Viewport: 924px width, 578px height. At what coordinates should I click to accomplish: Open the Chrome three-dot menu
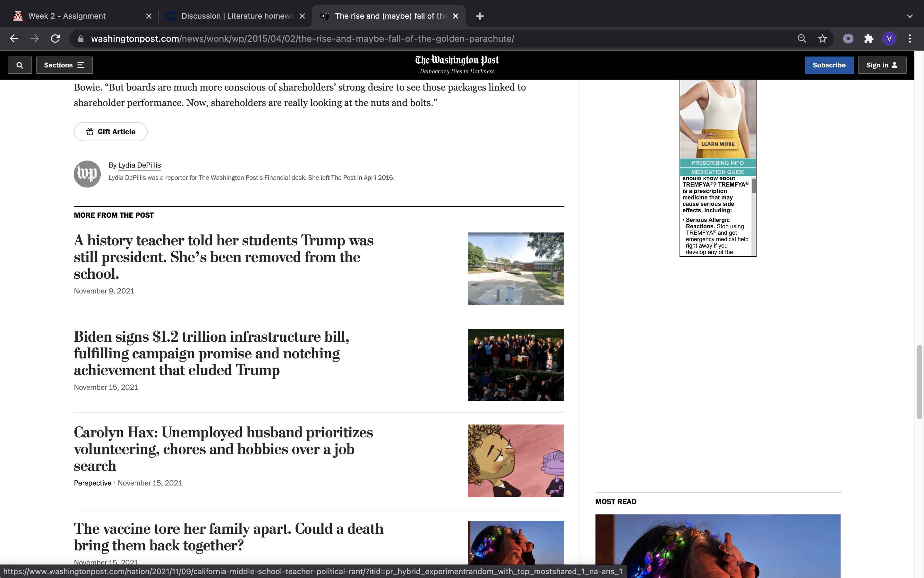coord(910,39)
